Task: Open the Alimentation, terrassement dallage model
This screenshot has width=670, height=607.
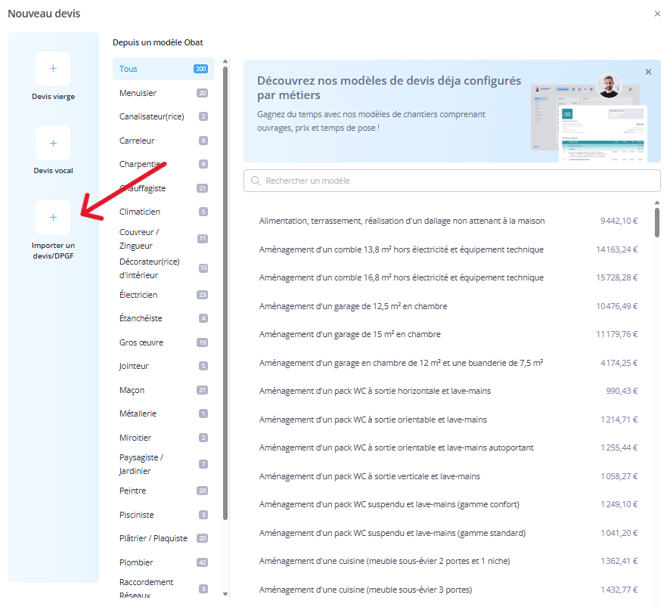Action: point(402,221)
